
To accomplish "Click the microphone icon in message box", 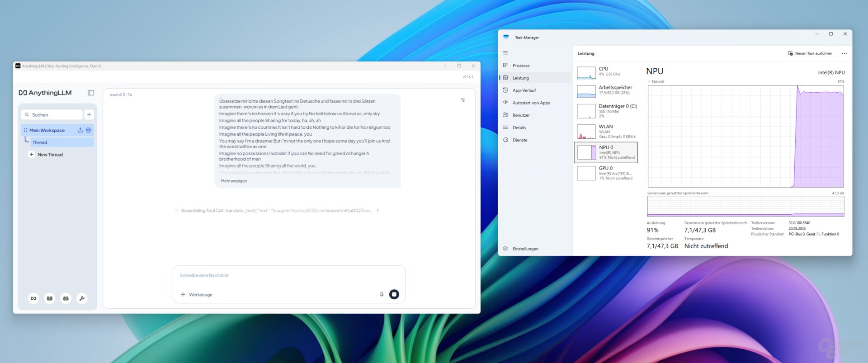I will click(x=382, y=294).
